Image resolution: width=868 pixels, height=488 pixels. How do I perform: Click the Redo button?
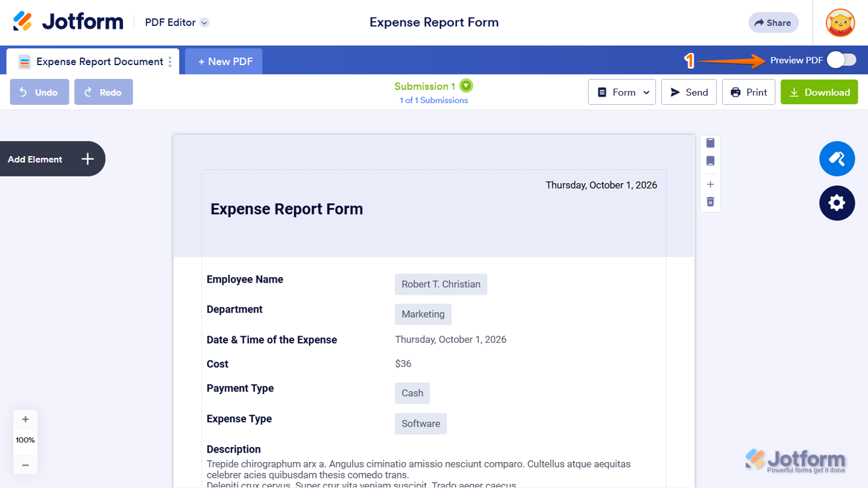(104, 92)
